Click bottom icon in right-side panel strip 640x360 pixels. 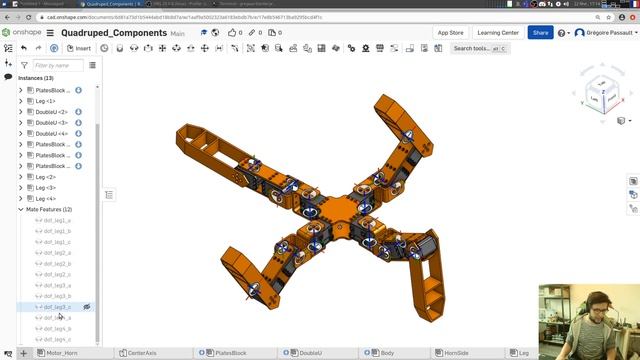[633, 209]
